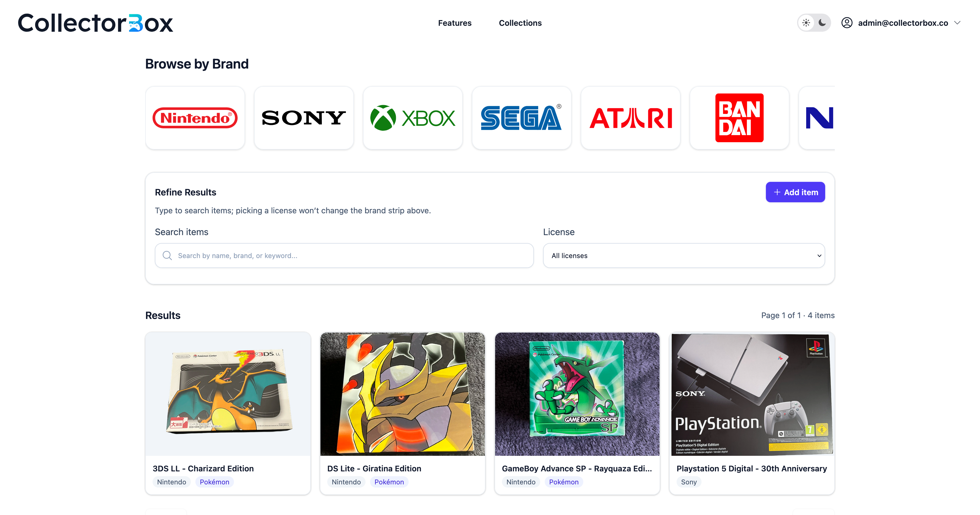Click Sony tag on Playstation 5 card

688,482
